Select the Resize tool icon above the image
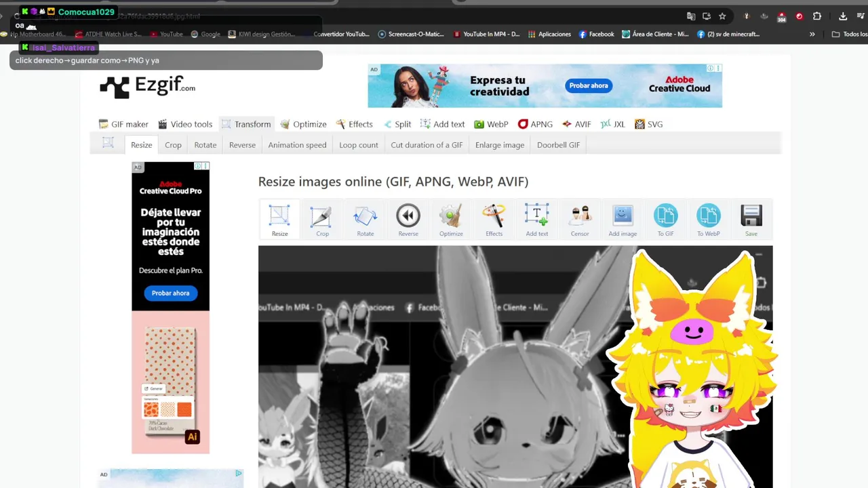The height and width of the screenshot is (488, 868). pos(279,220)
